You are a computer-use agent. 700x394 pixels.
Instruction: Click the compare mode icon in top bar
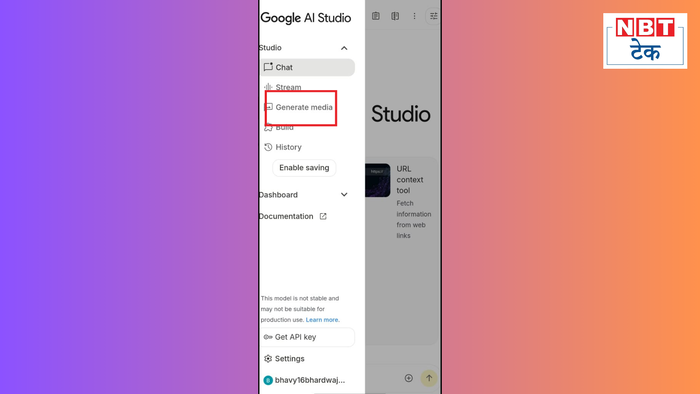[x=395, y=16]
